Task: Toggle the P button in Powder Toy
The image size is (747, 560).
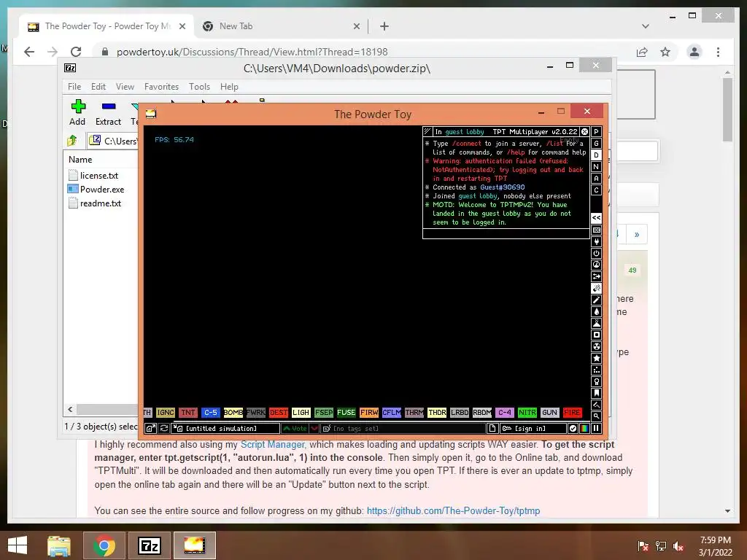Action: [x=596, y=131]
